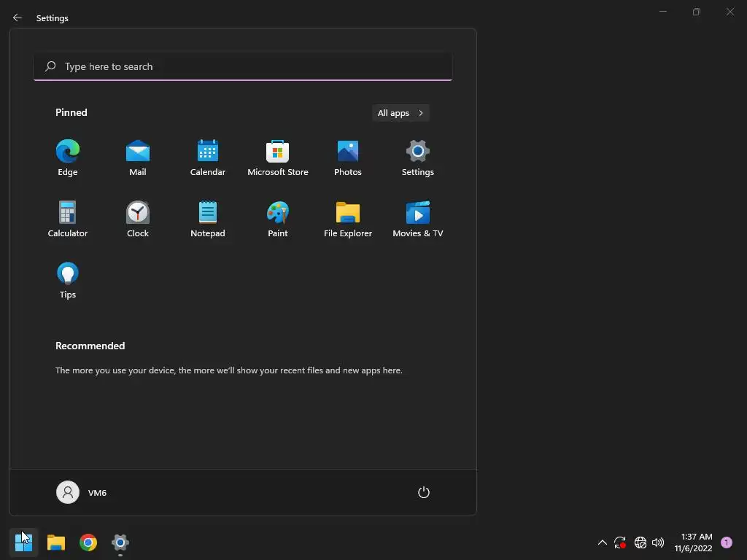Click the sync status tray icon
The image size is (747, 560).
point(620,542)
